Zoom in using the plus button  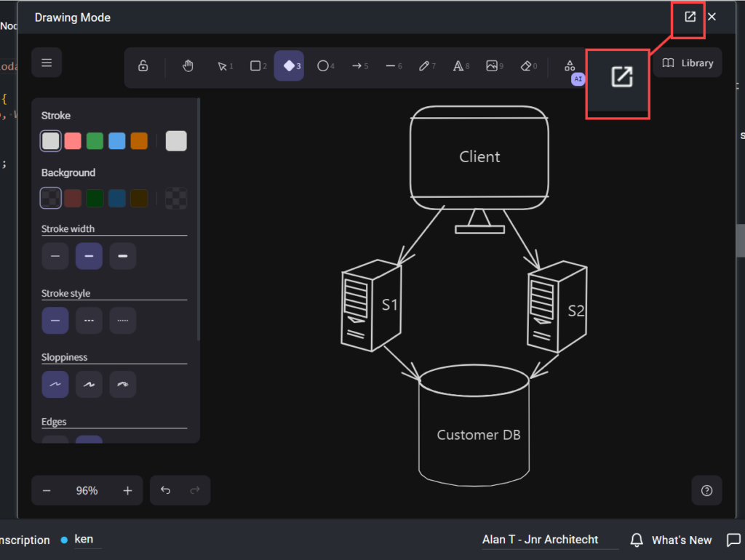(x=127, y=490)
